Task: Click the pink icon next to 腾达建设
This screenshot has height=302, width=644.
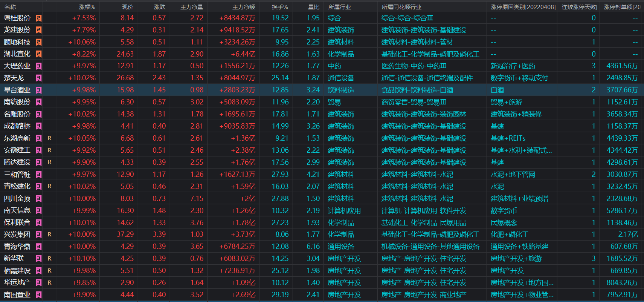Action: click(38, 162)
